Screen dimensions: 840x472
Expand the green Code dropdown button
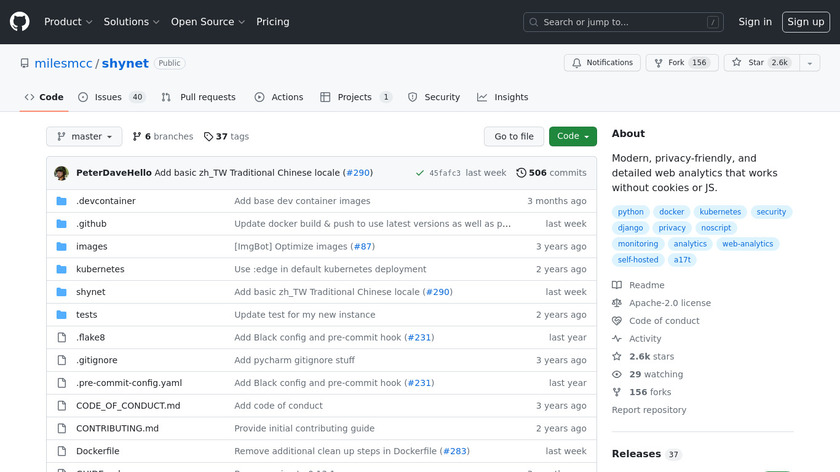point(573,137)
